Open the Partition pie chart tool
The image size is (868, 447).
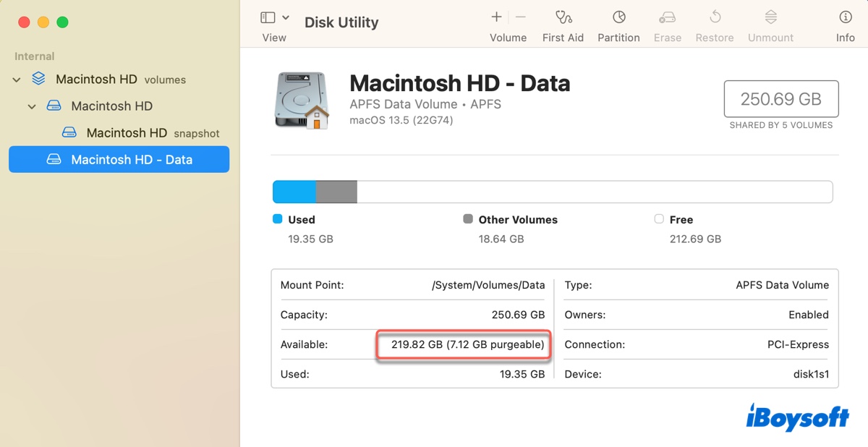(618, 17)
